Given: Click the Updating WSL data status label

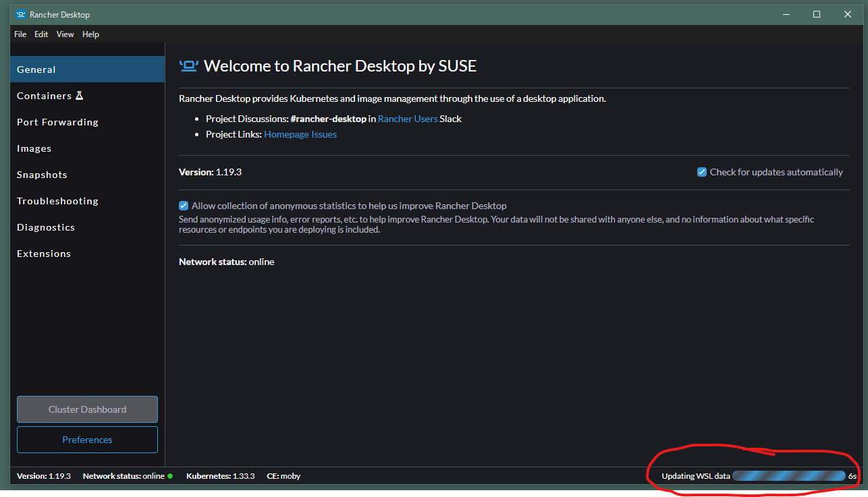Looking at the screenshot, I should 696,476.
